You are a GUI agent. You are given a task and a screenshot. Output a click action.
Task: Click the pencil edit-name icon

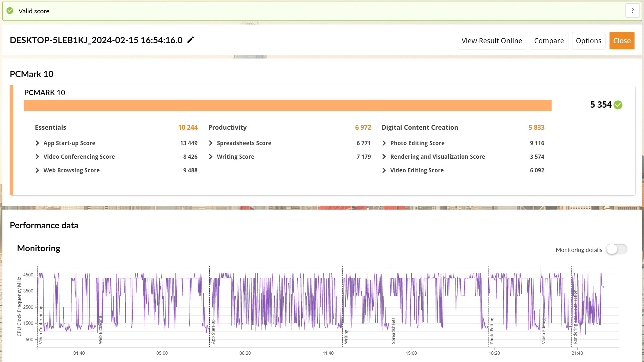190,40
